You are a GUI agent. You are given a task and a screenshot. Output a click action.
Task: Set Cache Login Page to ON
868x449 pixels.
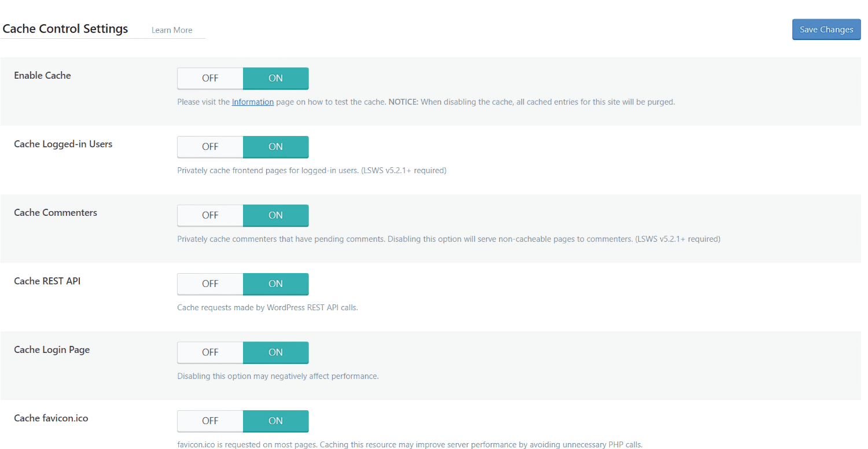[275, 352]
